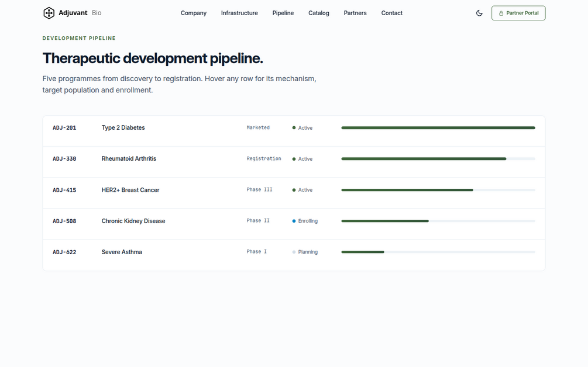
Task: Toggle dark mode with the moon icon
Action: tap(479, 13)
